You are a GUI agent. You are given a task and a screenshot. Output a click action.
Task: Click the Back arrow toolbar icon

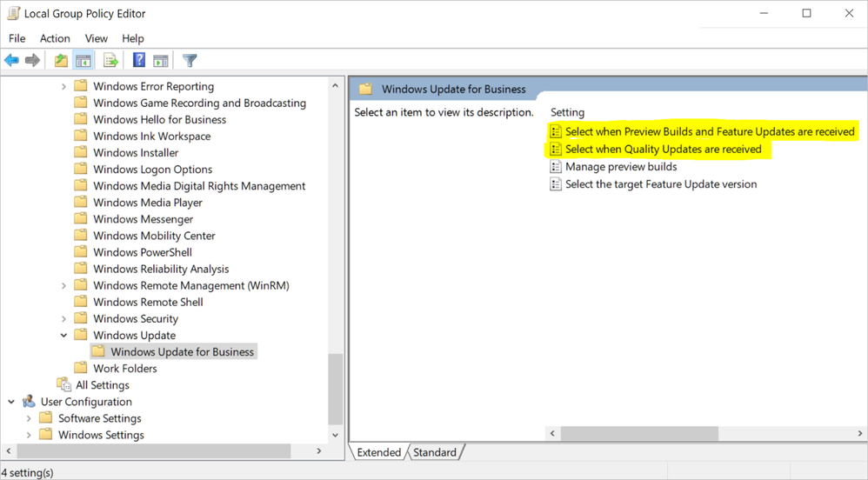pyautogui.click(x=11, y=60)
